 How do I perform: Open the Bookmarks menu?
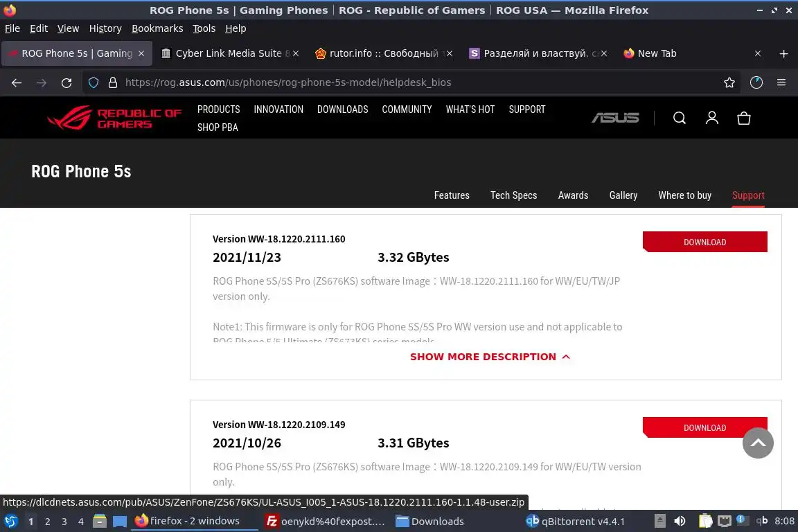point(157,28)
